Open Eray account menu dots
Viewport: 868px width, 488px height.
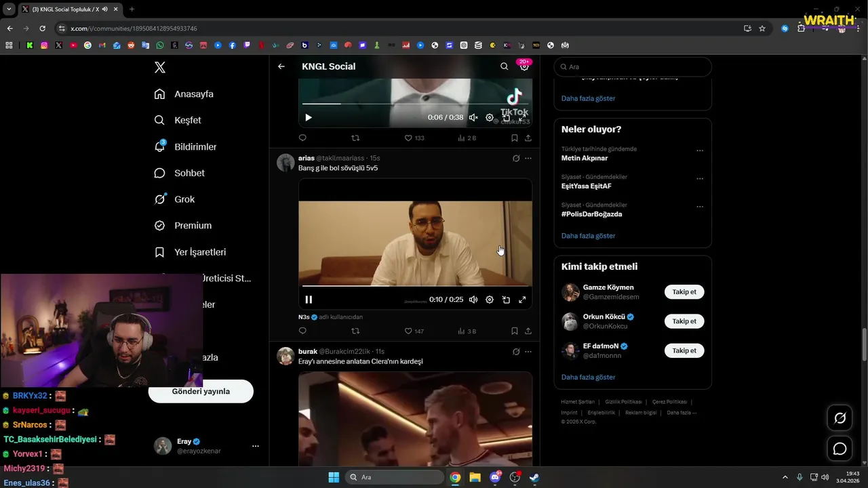[256, 446]
